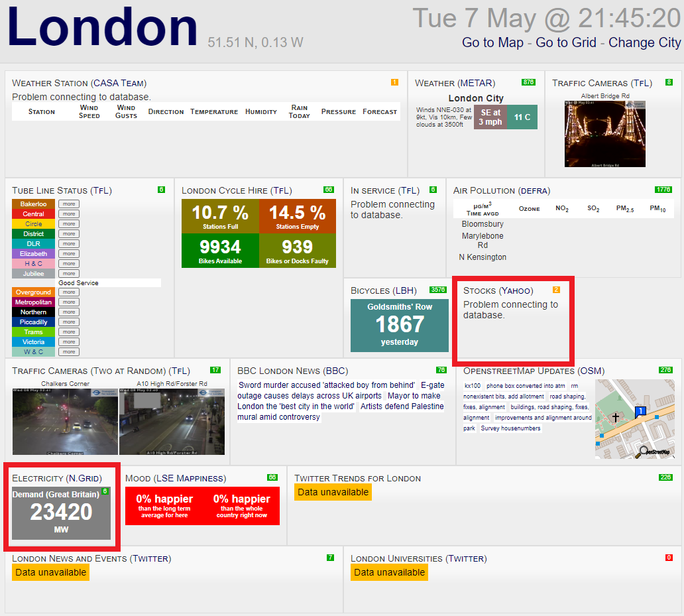This screenshot has width=684, height=616.
Task: Open 'Mayor to make London the best city' headline
Action: point(339,401)
